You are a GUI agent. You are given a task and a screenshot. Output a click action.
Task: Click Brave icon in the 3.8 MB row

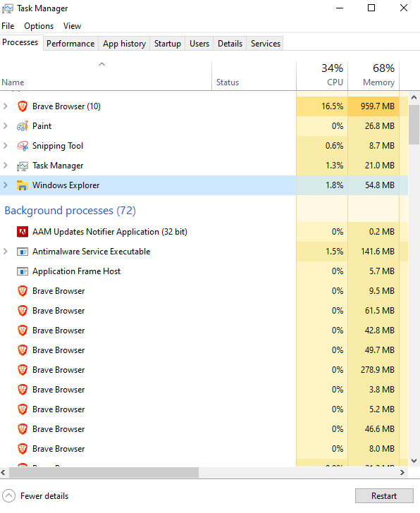point(23,390)
